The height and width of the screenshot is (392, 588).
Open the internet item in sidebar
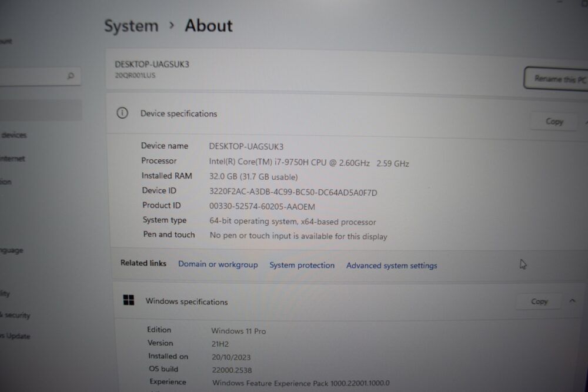coord(12,159)
